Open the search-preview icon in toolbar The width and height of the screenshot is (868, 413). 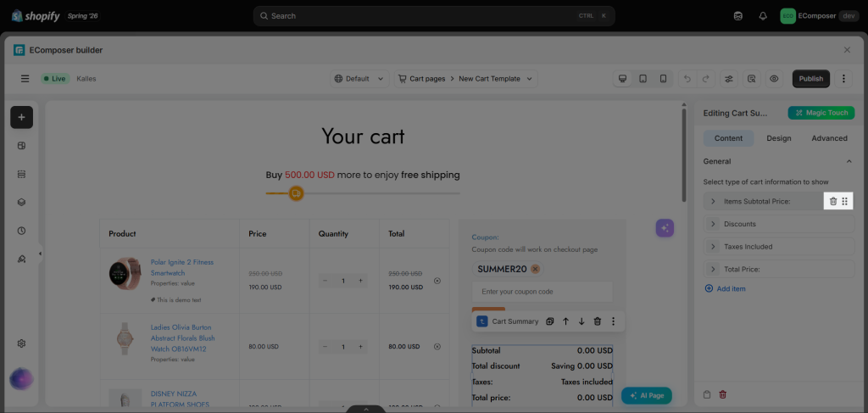(x=751, y=79)
